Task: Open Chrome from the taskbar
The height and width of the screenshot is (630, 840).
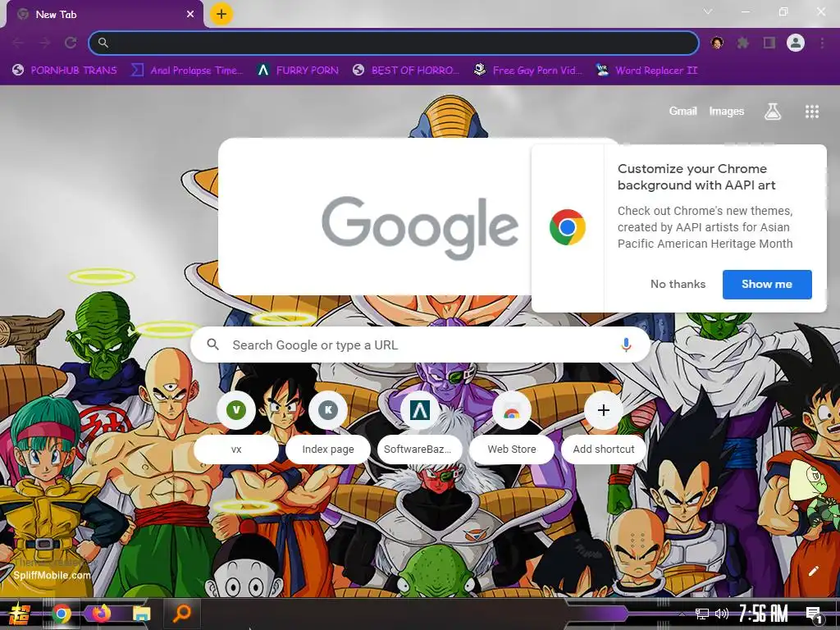Action: tap(61, 614)
